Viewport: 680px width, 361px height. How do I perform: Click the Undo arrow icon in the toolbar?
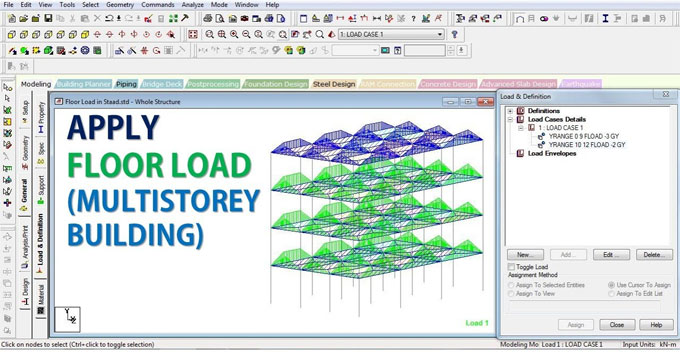tap(109, 19)
